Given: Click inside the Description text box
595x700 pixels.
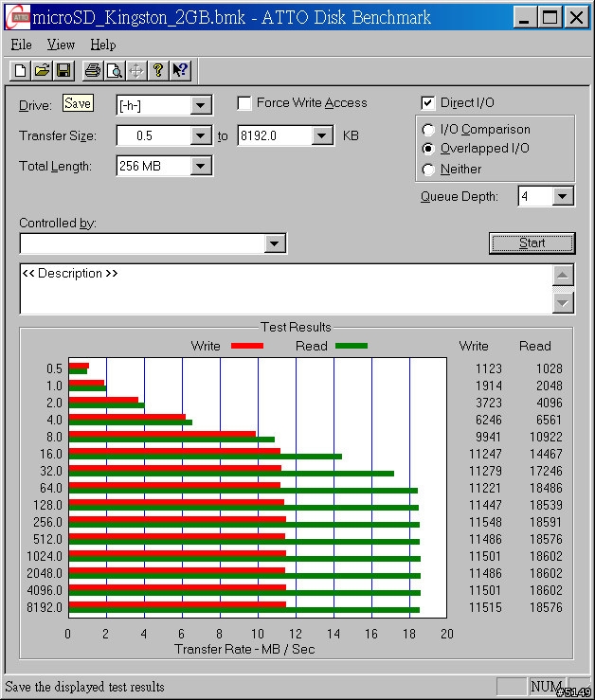Looking at the screenshot, I should (286, 289).
